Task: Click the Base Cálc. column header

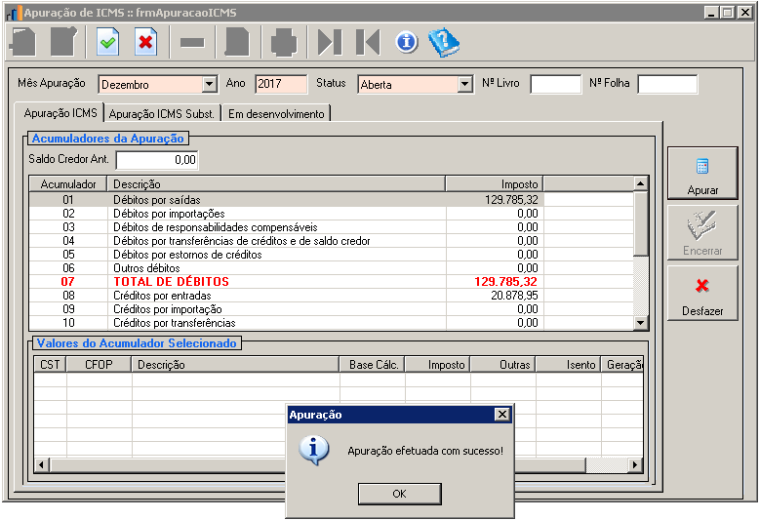Action: click(x=372, y=365)
